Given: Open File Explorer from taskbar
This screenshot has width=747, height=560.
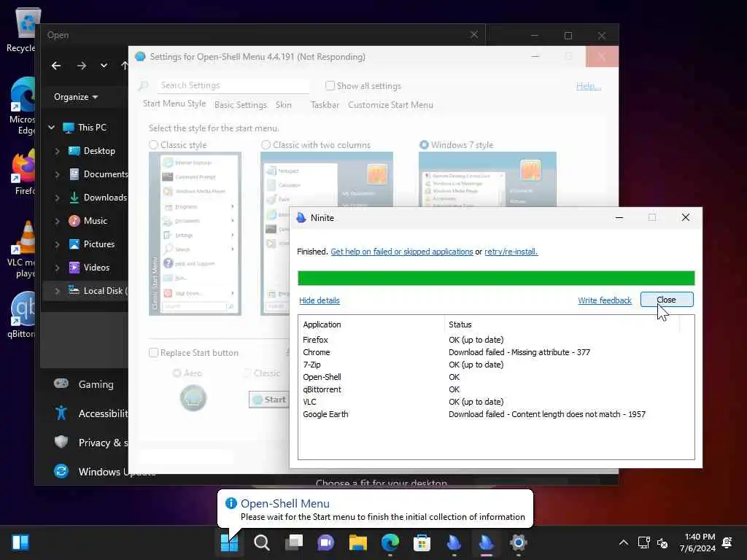Looking at the screenshot, I should point(357,542).
